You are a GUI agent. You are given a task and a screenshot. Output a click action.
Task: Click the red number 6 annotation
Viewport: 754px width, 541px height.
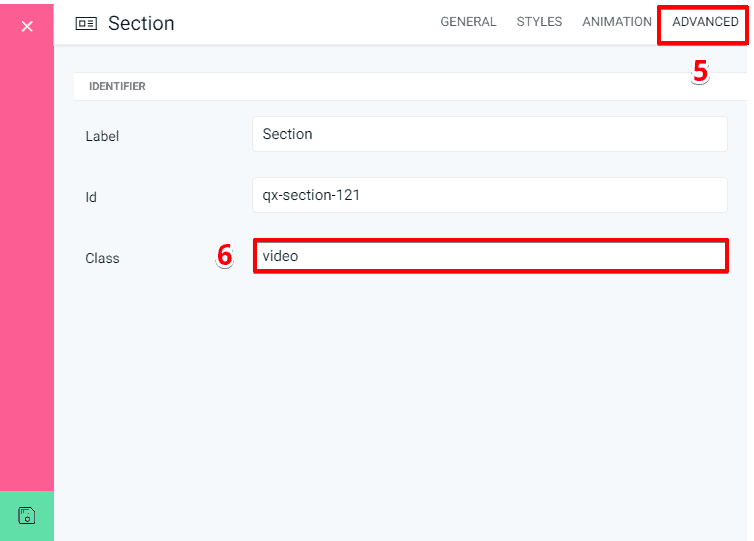225,256
